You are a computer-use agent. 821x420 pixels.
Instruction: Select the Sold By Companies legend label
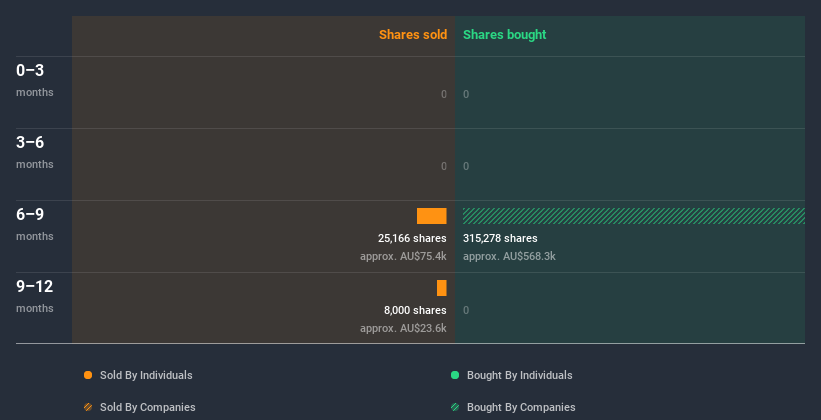click(148, 407)
